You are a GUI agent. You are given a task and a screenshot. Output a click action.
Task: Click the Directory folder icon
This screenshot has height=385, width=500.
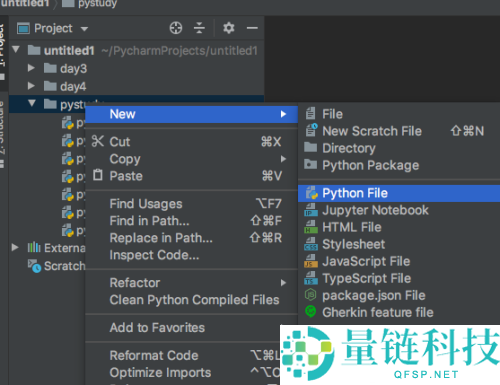click(311, 147)
